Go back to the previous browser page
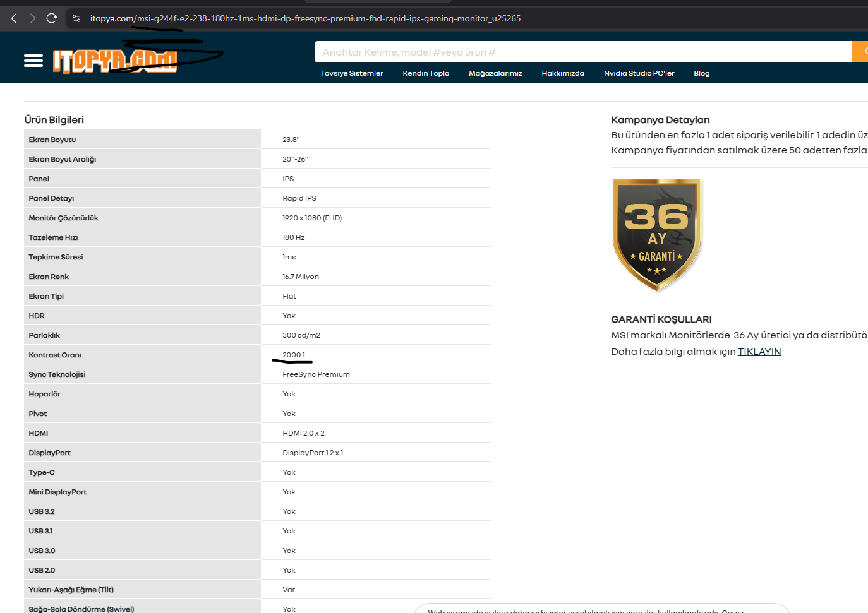 [x=14, y=18]
